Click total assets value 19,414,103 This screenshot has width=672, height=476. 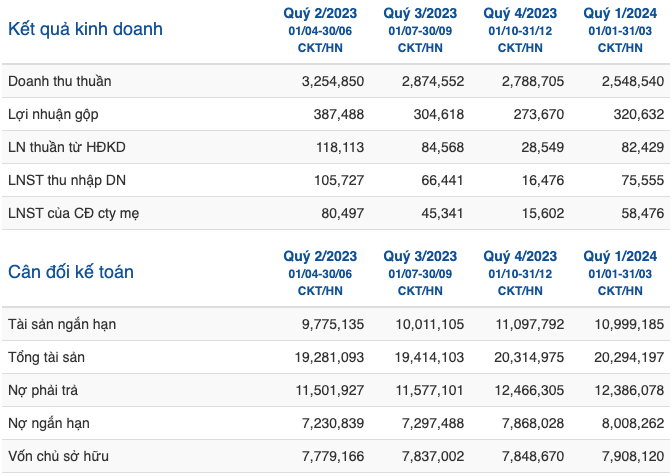tap(429, 357)
